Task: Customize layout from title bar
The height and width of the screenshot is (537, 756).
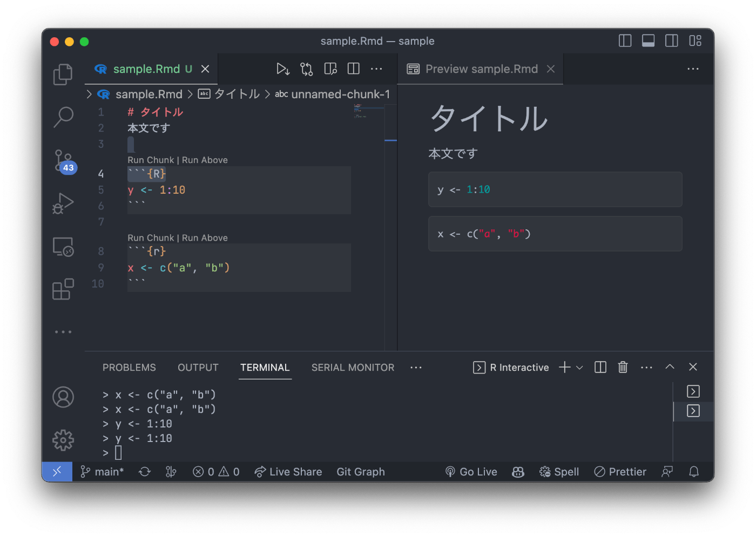Action: [695, 41]
